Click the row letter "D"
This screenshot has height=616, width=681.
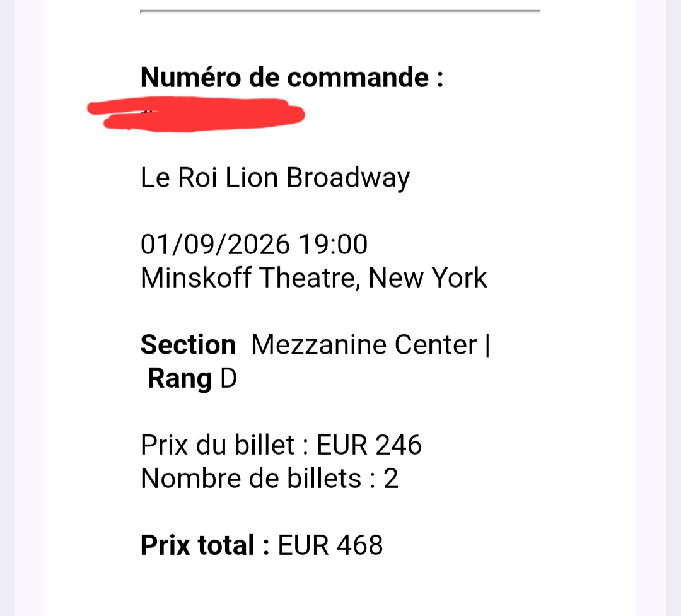228,379
